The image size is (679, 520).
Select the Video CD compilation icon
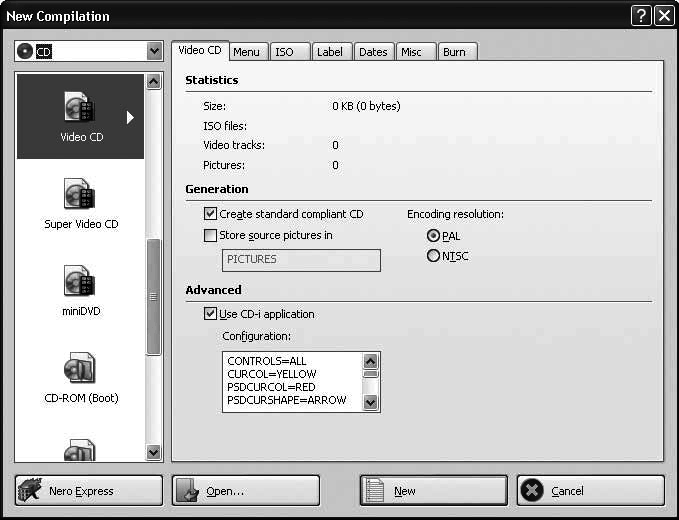[x=79, y=108]
